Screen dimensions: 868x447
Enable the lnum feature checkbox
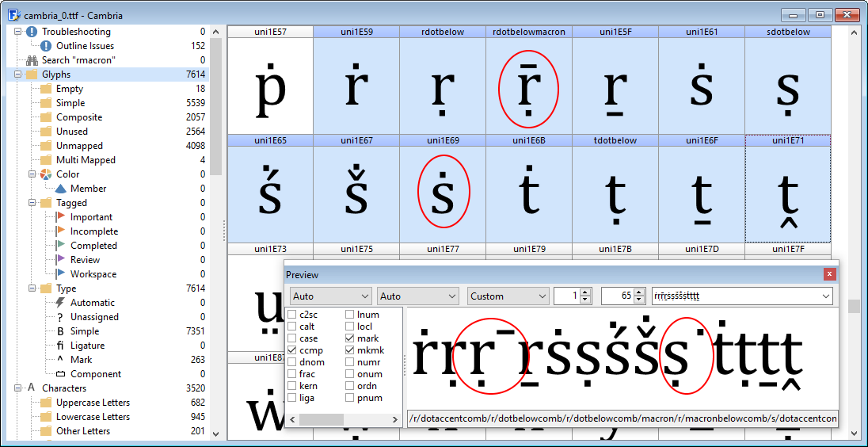tap(350, 314)
